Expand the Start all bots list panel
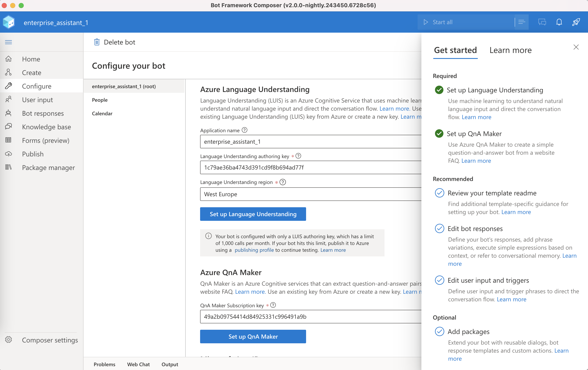This screenshot has width=588, height=370. (521, 22)
